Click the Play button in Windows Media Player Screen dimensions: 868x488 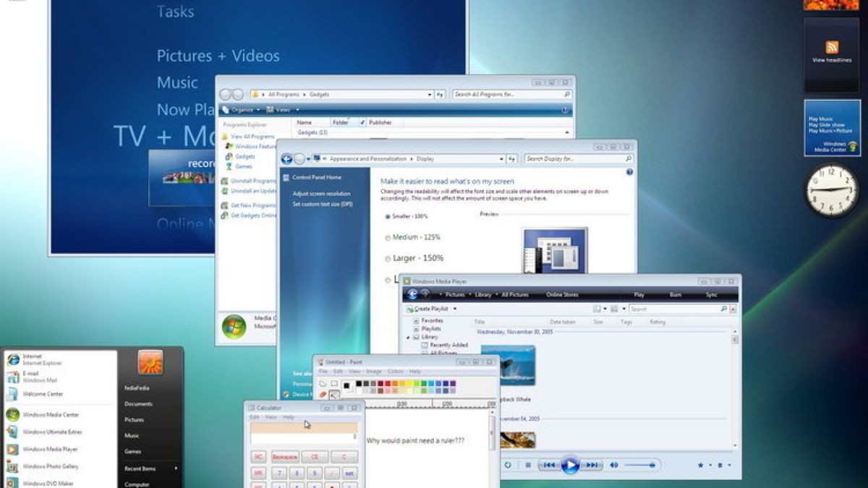tap(571, 465)
